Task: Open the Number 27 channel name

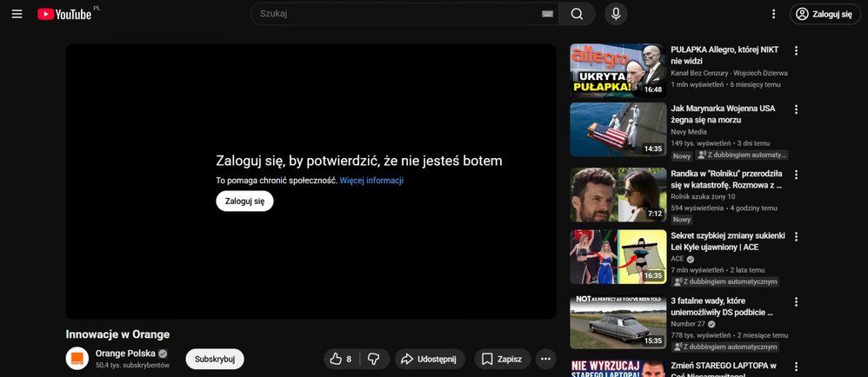Action: [x=688, y=324]
